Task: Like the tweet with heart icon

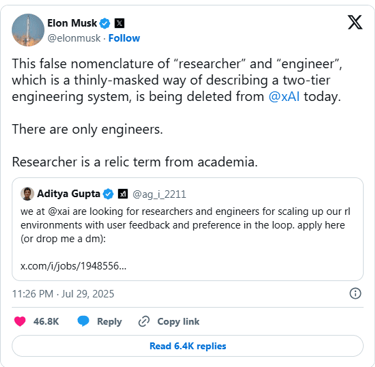Action: tap(20, 321)
